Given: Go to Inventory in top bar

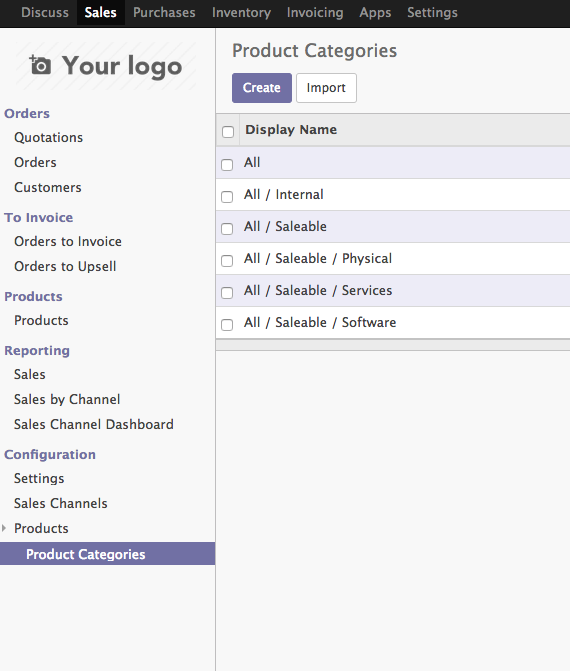Looking at the screenshot, I should point(241,12).
